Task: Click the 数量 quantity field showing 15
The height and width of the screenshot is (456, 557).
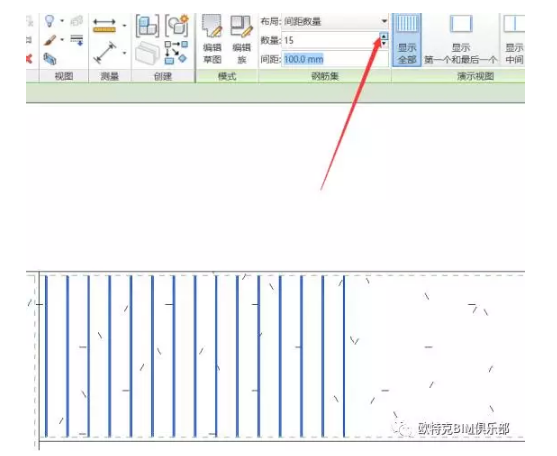Action: pos(331,40)
